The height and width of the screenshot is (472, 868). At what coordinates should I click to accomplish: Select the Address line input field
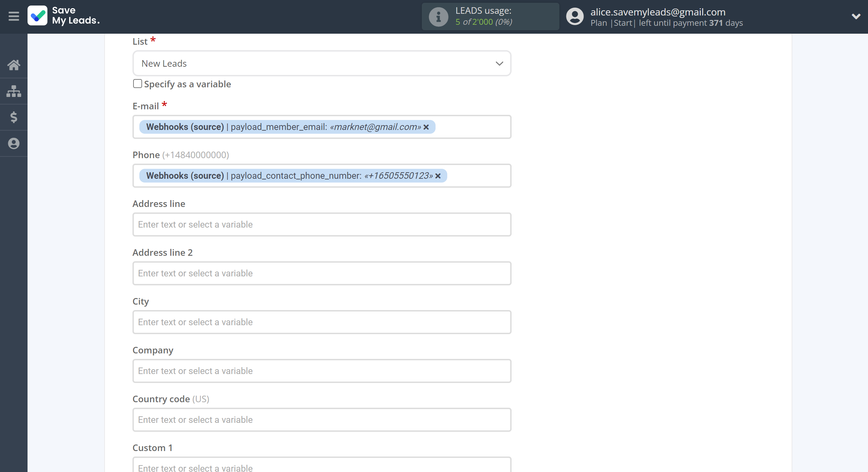(322, 224)
